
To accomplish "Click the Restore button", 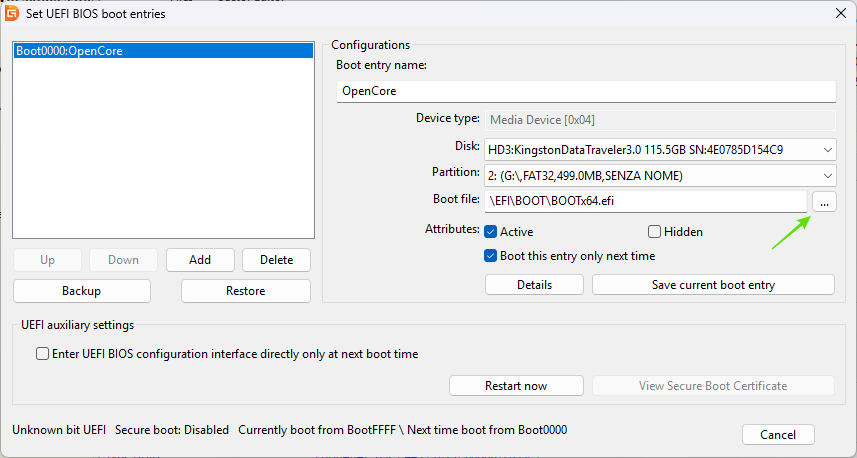I will point(245,291).
